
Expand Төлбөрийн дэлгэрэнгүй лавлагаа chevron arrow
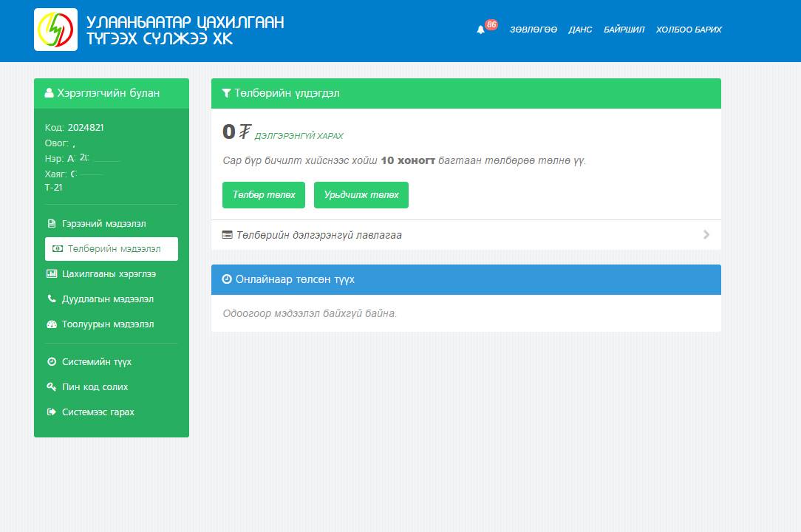706,235
